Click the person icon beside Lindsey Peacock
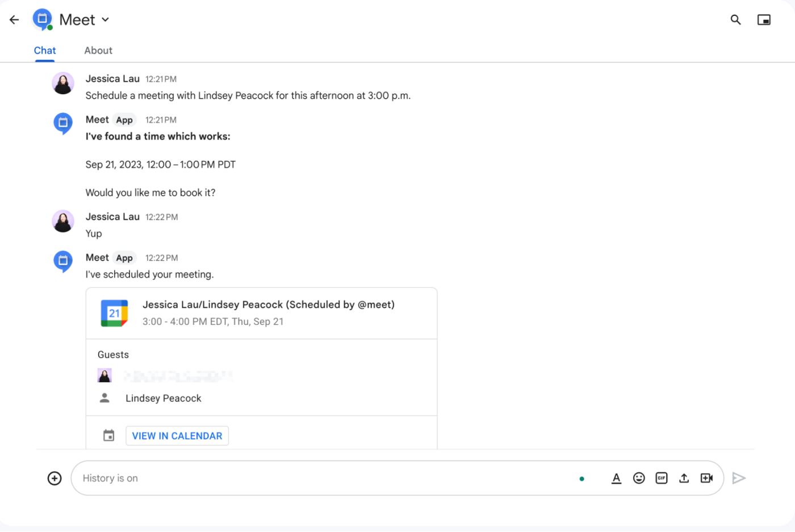This screenshot has width=795, height=532. (x=104, y=398)
